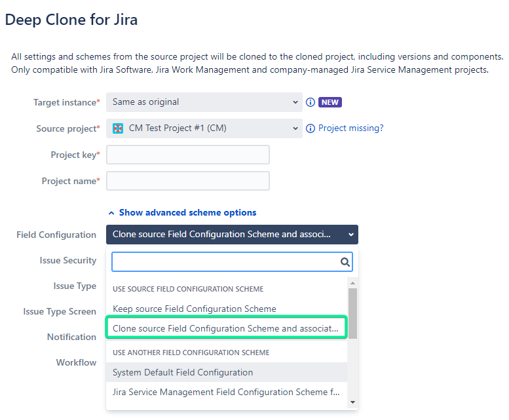Image resolution: width=509 pixels, height=420 pixels.
Task: Click the info icon beside Project missing
Action: coord(311,128)
